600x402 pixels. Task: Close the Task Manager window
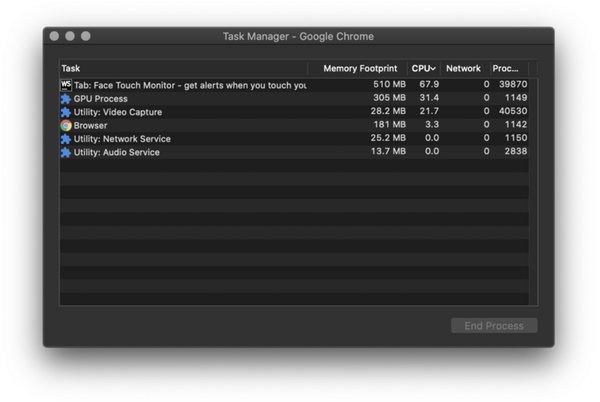pos(54,36)
